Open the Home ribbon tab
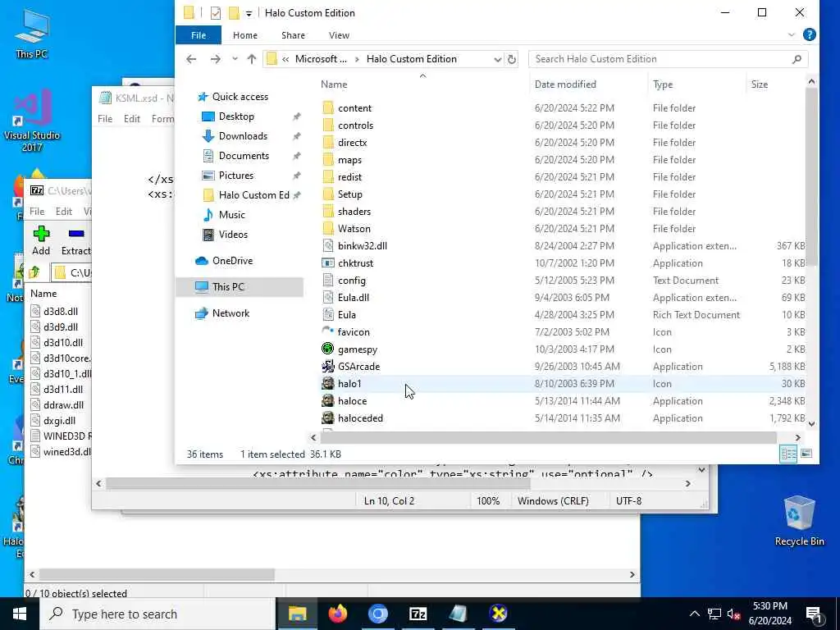Screen dimensions: 840x630 (244, 35)
